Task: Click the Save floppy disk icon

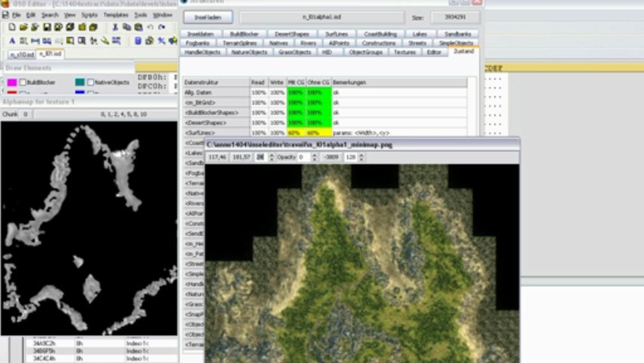Action: (x=47, y=27)
